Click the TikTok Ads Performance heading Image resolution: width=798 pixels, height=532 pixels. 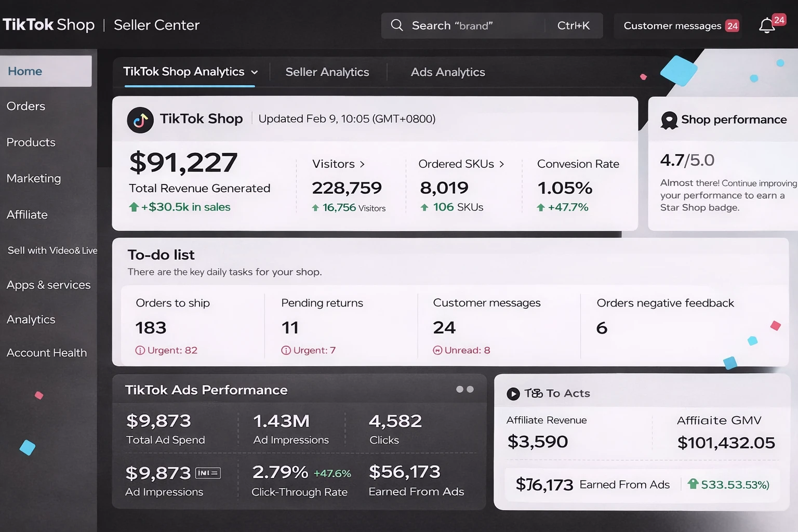[206, 390]
